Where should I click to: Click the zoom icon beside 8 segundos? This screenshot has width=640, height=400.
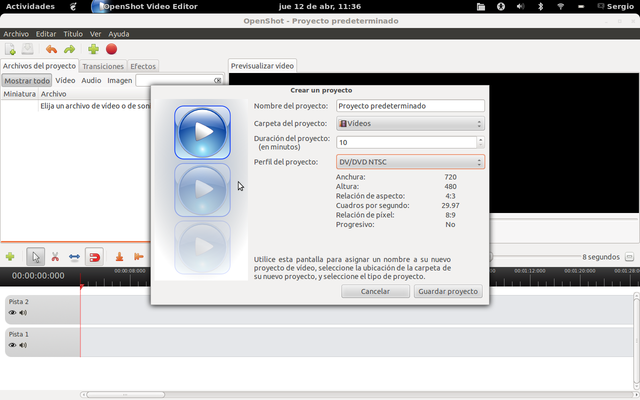tap(629, 257)
